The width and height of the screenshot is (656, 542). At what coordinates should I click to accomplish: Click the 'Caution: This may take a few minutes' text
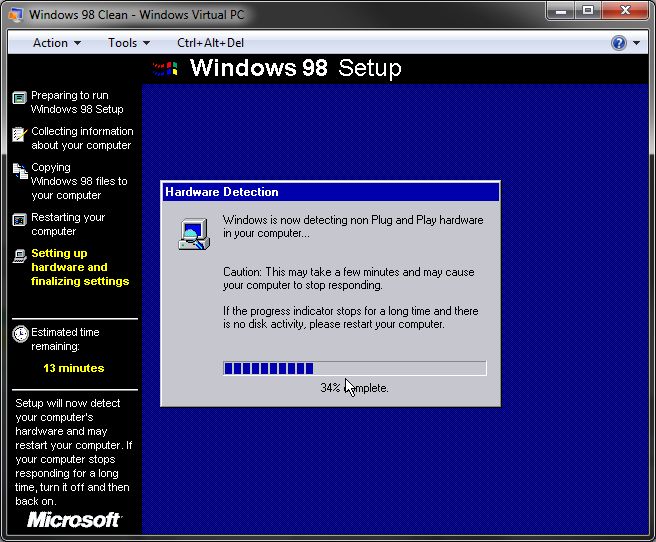(x=348, y=279)
